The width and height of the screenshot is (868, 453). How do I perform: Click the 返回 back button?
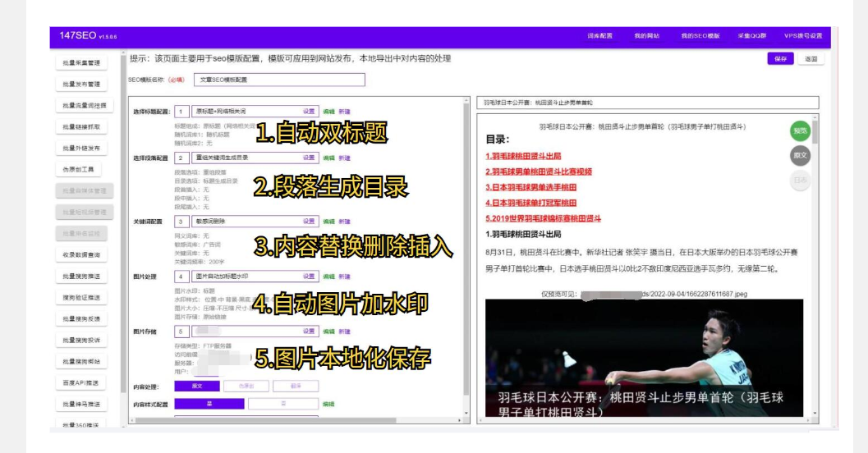pyautogui.click(x=811, y=59)
